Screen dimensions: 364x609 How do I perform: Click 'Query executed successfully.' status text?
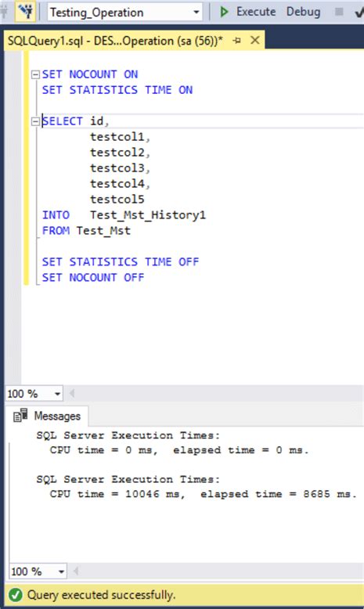[102, 595]
